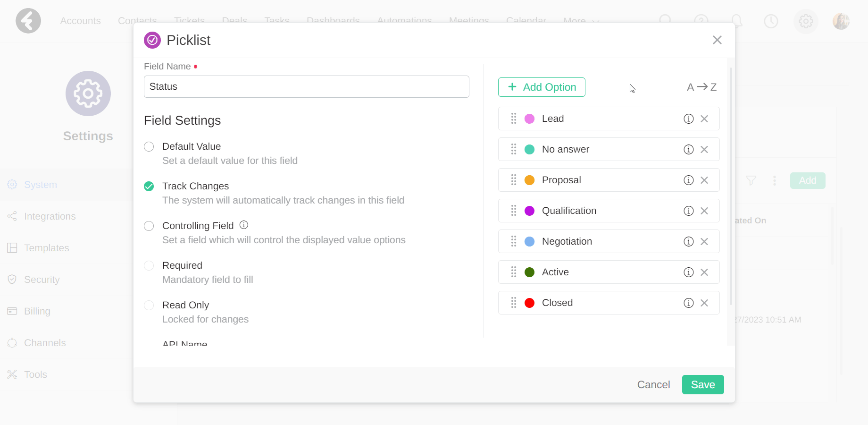Screen dimensions: 868x425
Task: Remove the Proposal option
Action: coord(704,180)
